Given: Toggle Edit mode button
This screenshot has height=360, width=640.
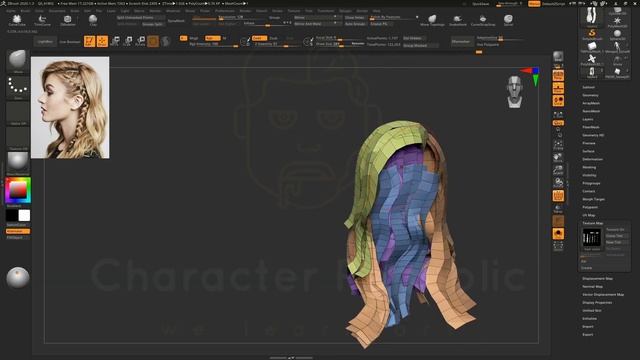Looking at the screenshot, I should (x=89, y=41).
